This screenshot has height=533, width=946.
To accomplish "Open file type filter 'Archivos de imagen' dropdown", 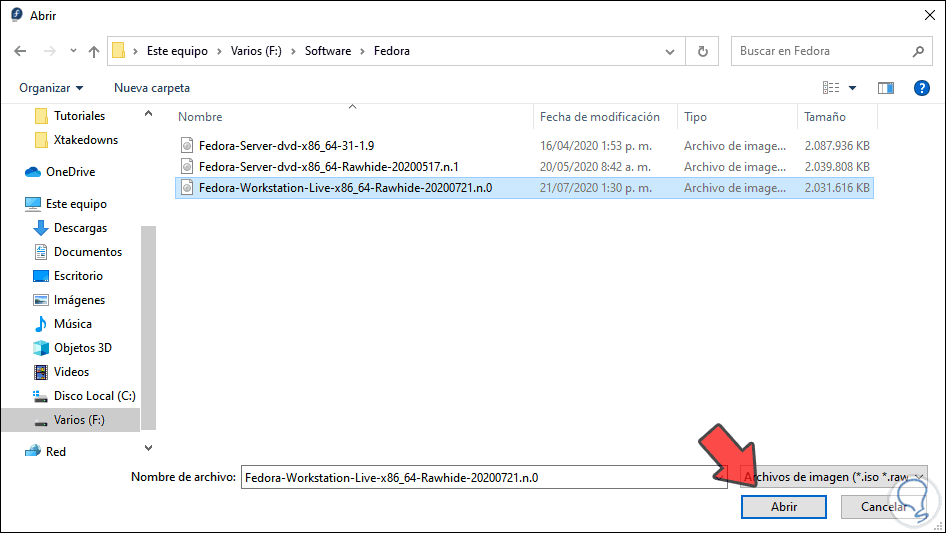I will [834, 477].
